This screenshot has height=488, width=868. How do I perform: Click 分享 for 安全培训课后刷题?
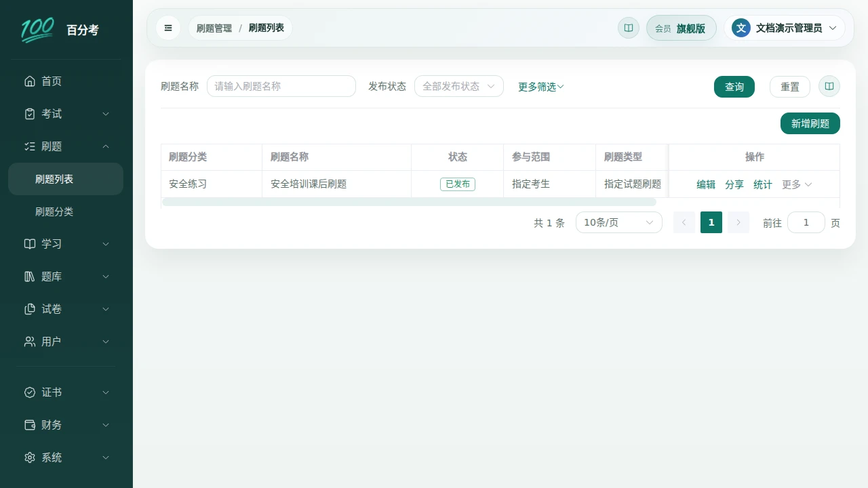click(x=734, y=184)
